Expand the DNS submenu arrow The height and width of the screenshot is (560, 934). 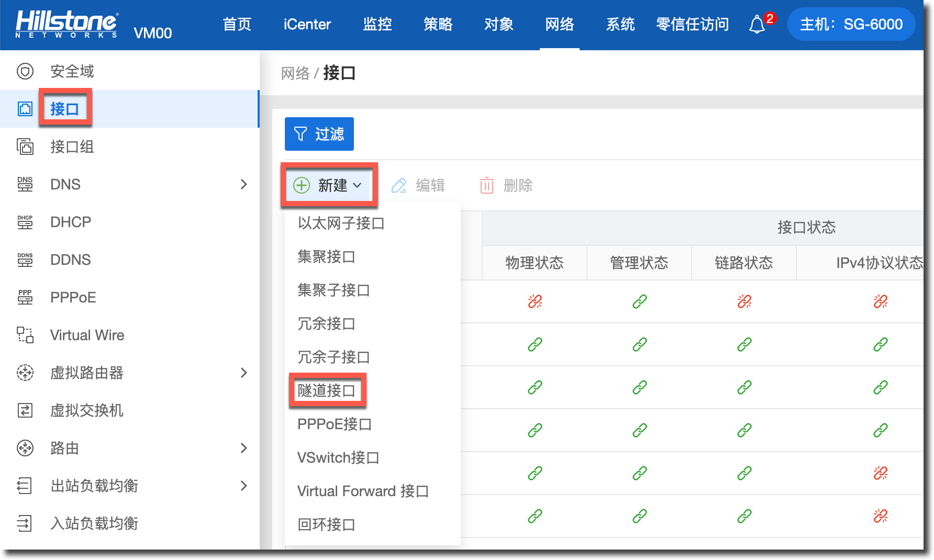tap(243, 184)
